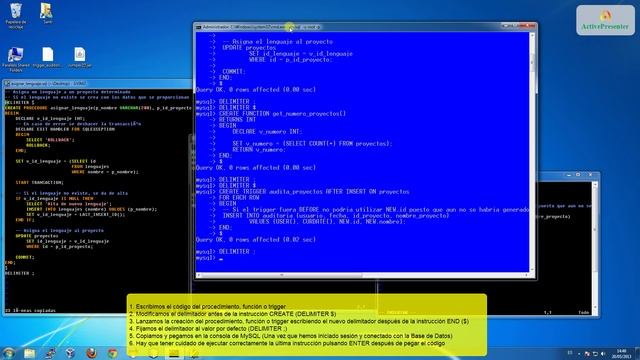640x360 pixels.
Task: Click 'RETURN v_numero;' line in console
Action: 259,149
